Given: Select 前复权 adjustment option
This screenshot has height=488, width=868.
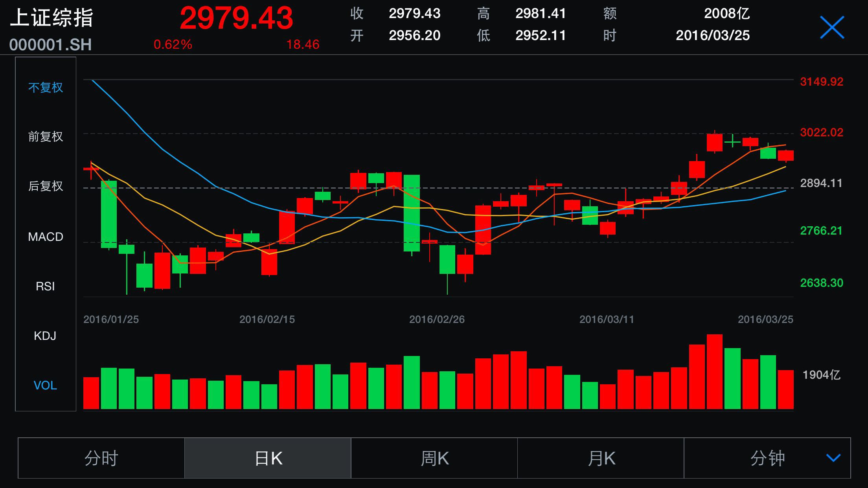Looking at the screenshot, I should 46,137.
